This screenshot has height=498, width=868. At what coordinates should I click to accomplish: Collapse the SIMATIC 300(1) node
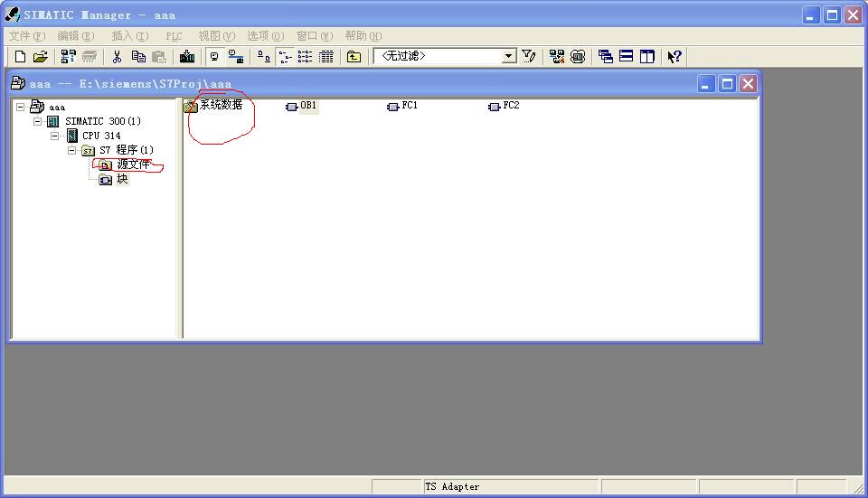[x=38, y=121]
